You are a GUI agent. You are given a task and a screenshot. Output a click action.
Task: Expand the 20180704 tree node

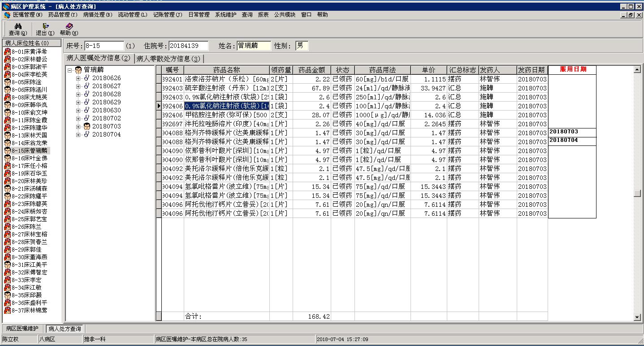[x=78, y=135]
